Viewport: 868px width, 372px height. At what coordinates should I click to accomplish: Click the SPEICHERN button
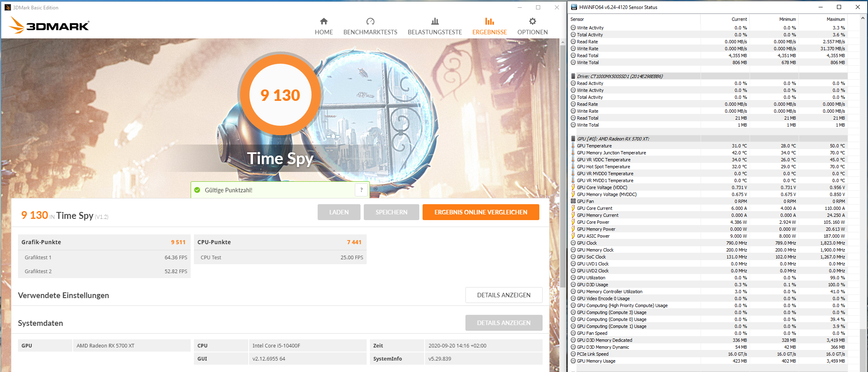[x=391, y=212]
